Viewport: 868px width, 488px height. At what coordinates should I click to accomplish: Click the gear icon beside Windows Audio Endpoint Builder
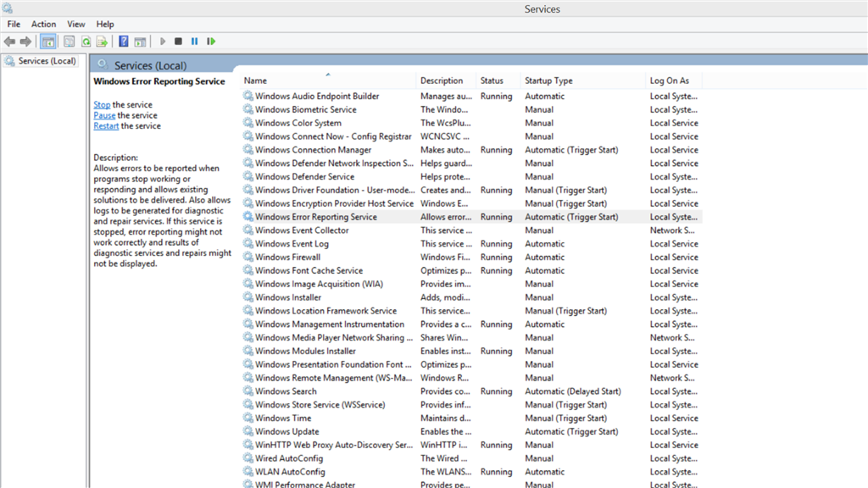click(248, 96)
